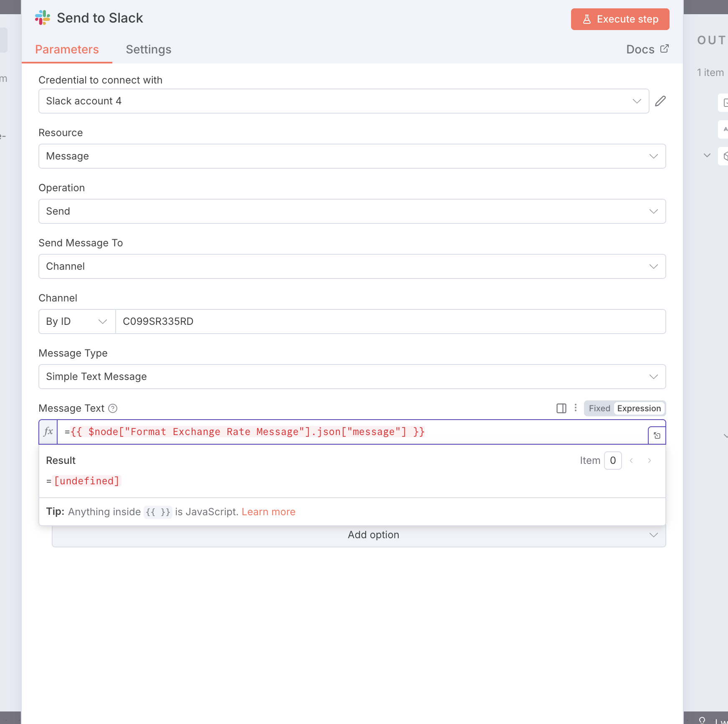Open the Docs link
Viewport: 728px width, 724px height.
coord(647,49)
